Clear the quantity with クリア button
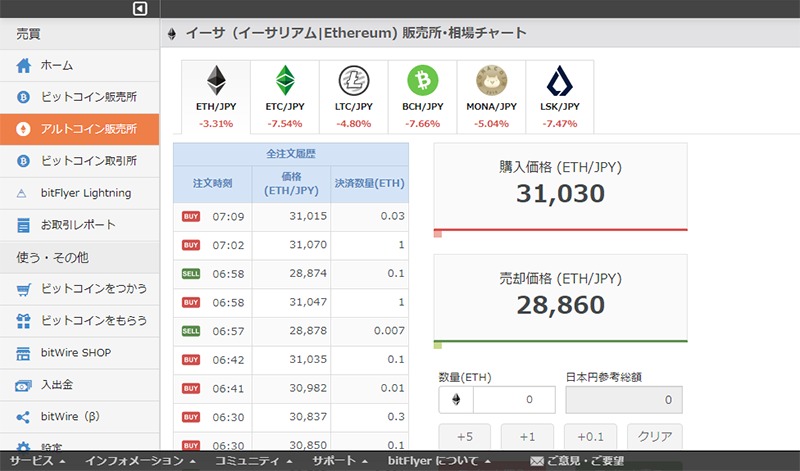The height and width of the screenshot is (471, 800). [x=655, y=437]
